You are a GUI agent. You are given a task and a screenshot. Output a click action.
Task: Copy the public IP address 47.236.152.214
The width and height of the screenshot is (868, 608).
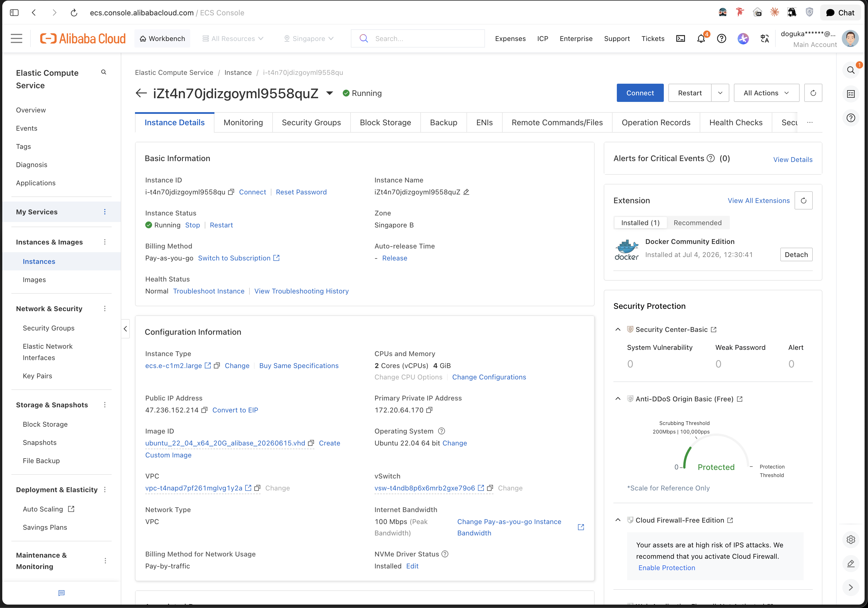204,410
